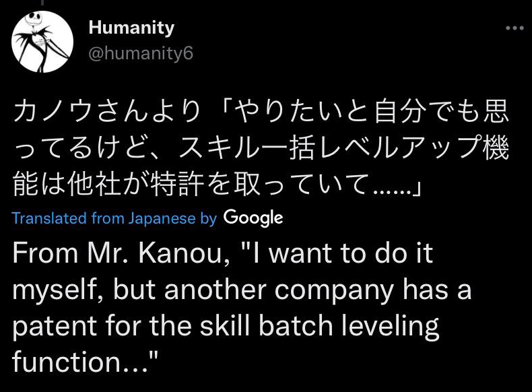This screenshot has height=392, width=532.
Task: Open the three-dot more options menu
Action: coord(514,28)
